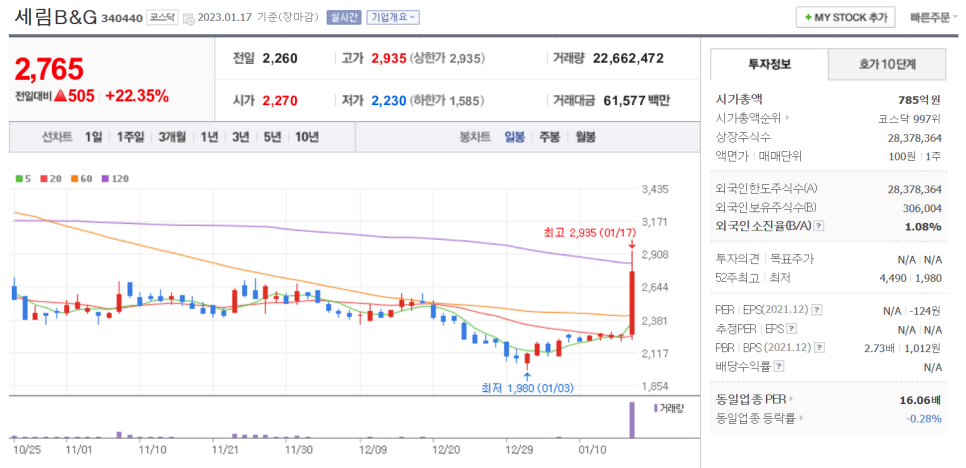
Task: Click the 세림B&G stock name
Action: point(55,18)
